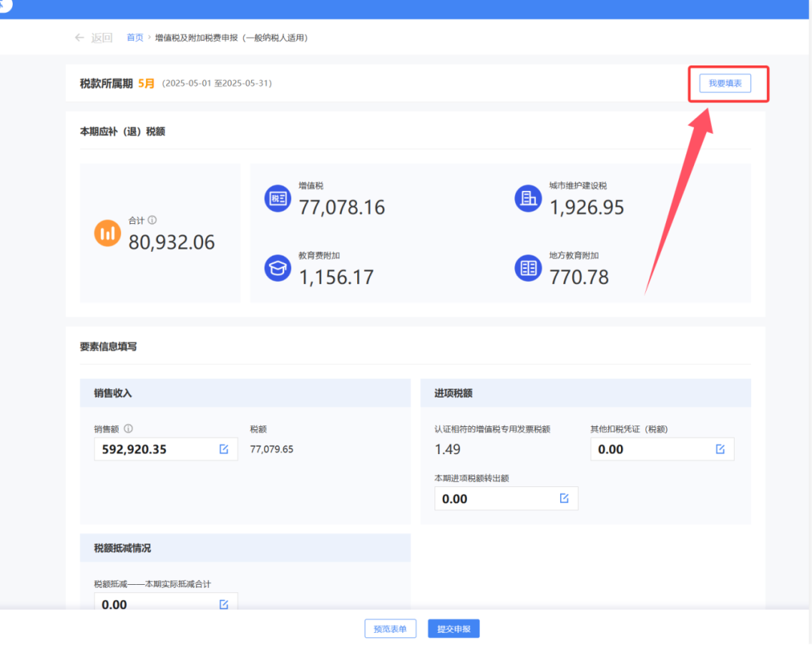Click edit icon in 销售额 field

224,449
